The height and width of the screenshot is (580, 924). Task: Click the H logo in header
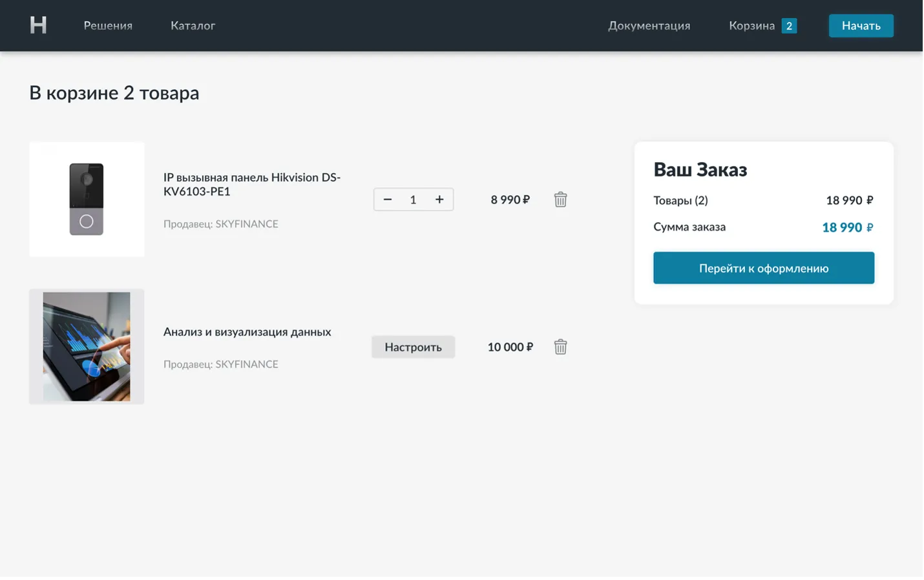click(38, 25)
